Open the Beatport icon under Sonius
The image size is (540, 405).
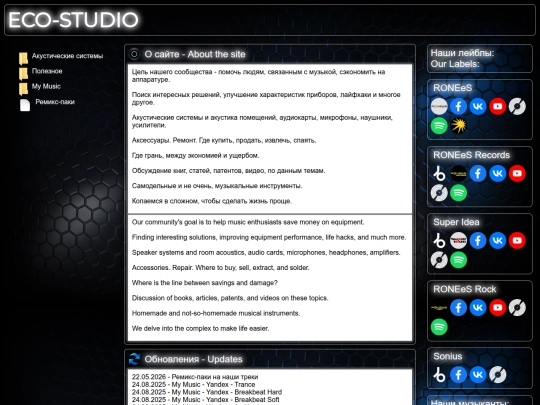point(439,375)
